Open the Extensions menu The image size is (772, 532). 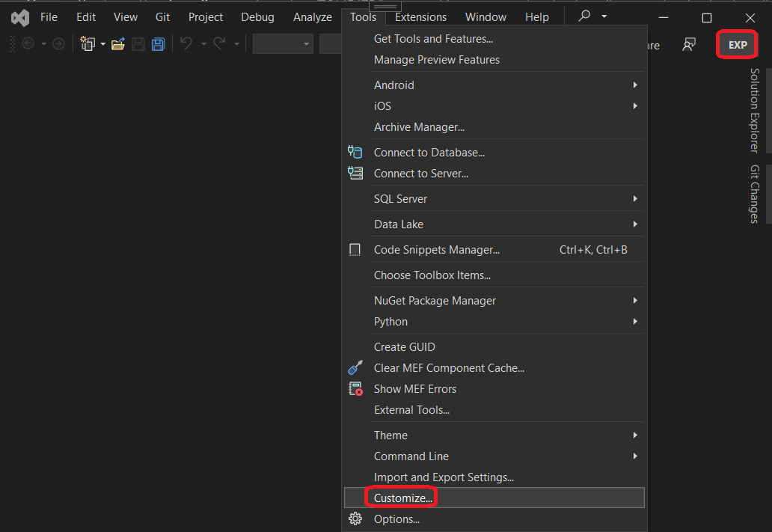[420, 16]
